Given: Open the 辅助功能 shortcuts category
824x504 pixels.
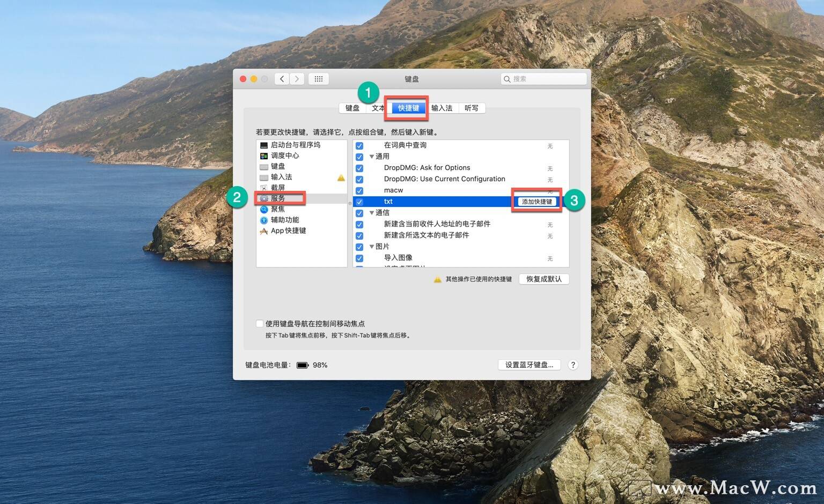Looking at the screenshot, I should (285, 219).
